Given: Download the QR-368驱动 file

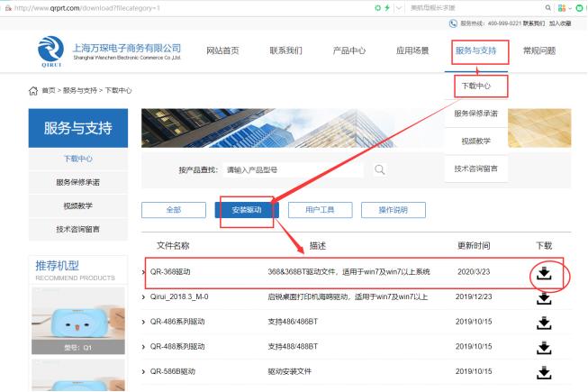Looking at the screenshot, I should pos(544,273).
